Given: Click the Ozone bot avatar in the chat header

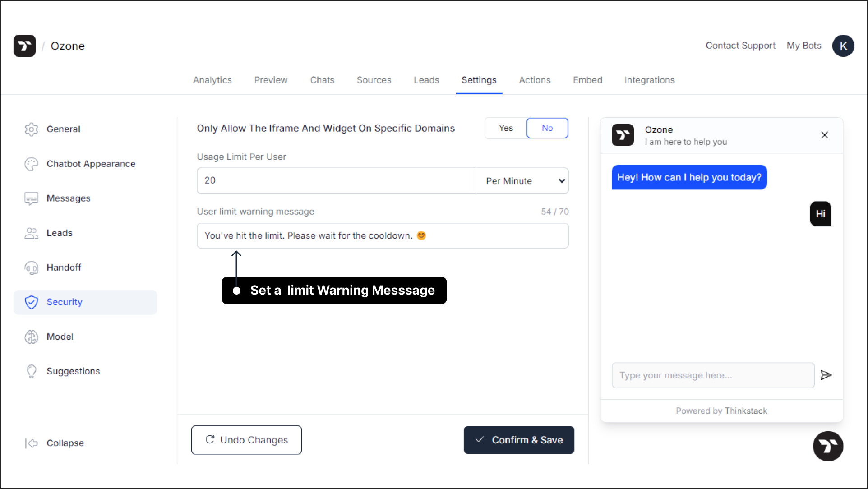Looking at the screenshot, I should coord(623,135).
